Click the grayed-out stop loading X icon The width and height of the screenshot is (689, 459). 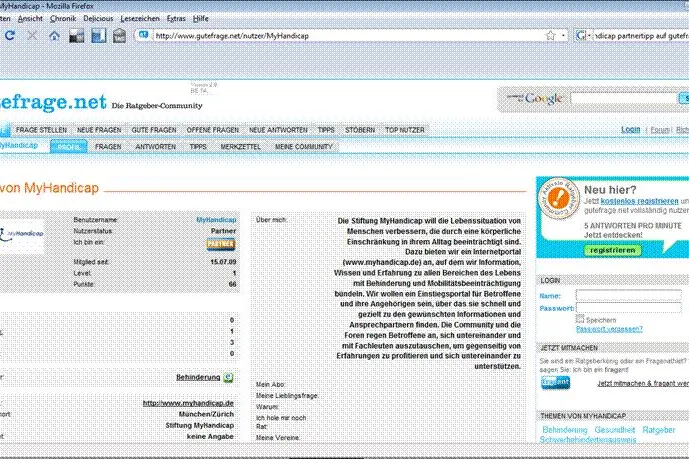pos(32,36)
